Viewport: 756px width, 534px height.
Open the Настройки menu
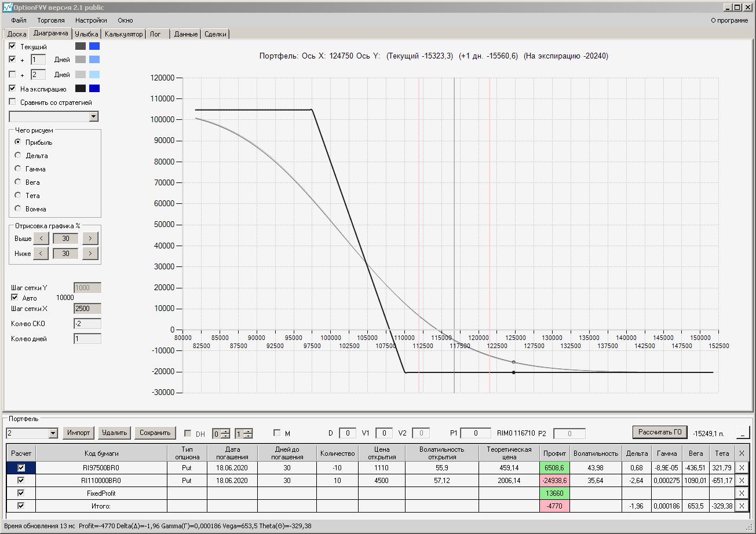(91, 20)
